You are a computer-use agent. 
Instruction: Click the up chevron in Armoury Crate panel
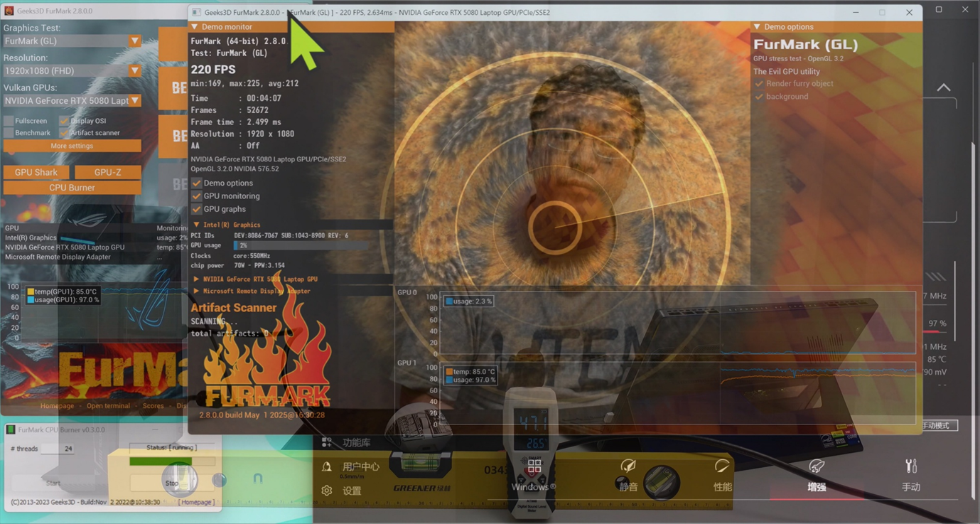coord(944,87)
